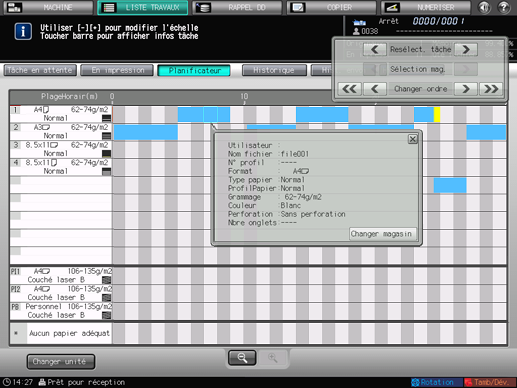
Task: Tap file name file001 in popup
Action: (295, 154)
